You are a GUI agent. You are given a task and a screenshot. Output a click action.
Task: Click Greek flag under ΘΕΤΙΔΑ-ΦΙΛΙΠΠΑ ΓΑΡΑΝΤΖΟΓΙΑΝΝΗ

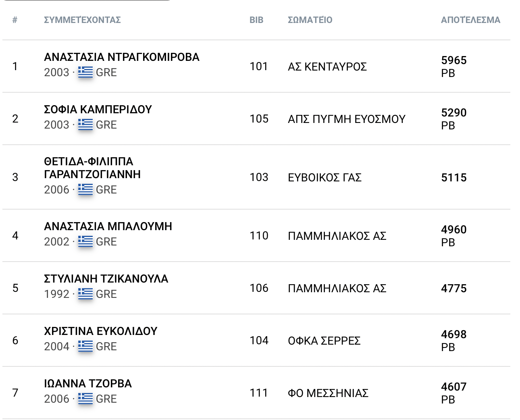[85, 189]
